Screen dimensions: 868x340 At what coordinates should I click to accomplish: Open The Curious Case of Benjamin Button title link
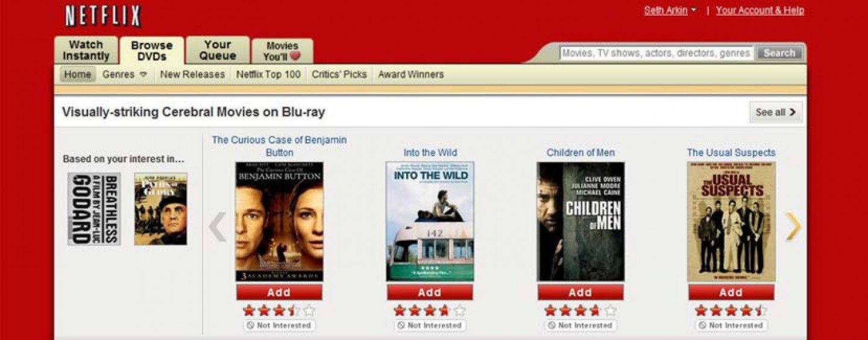click(x=279, y=146)
